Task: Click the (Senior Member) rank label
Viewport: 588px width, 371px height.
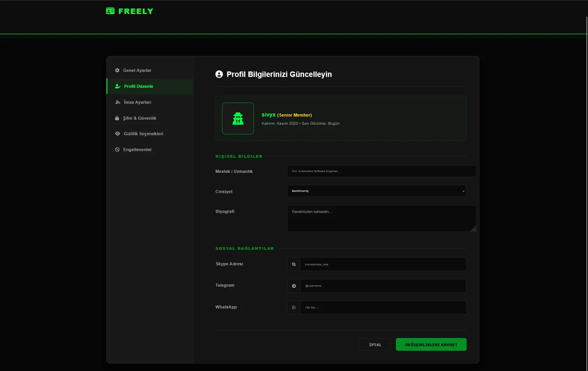Action: click(294, 115)
